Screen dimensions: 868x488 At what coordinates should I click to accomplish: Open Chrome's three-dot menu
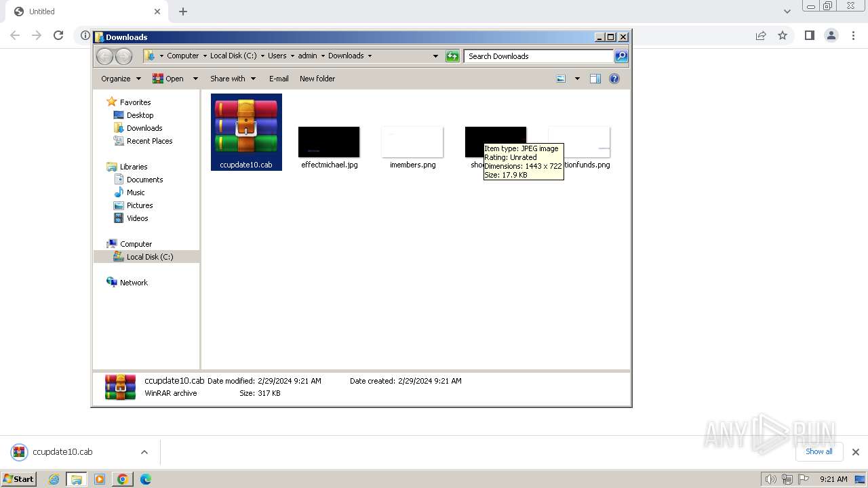(x=853, y=35)
